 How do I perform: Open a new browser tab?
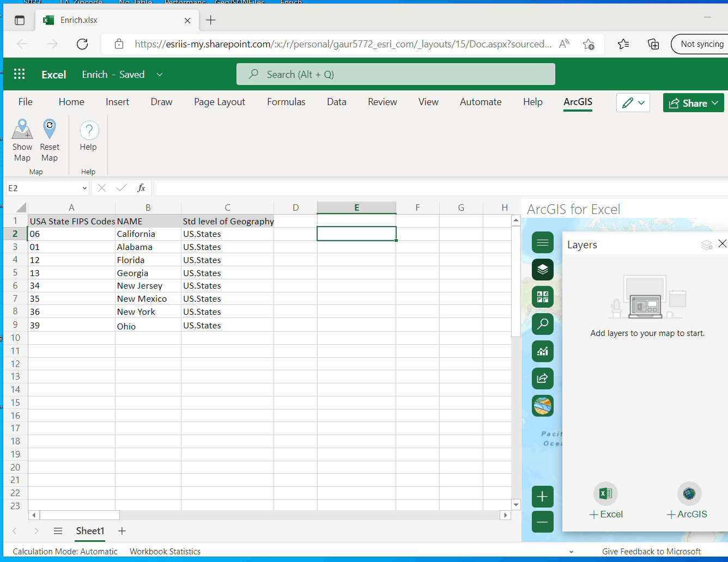(211, 20)
